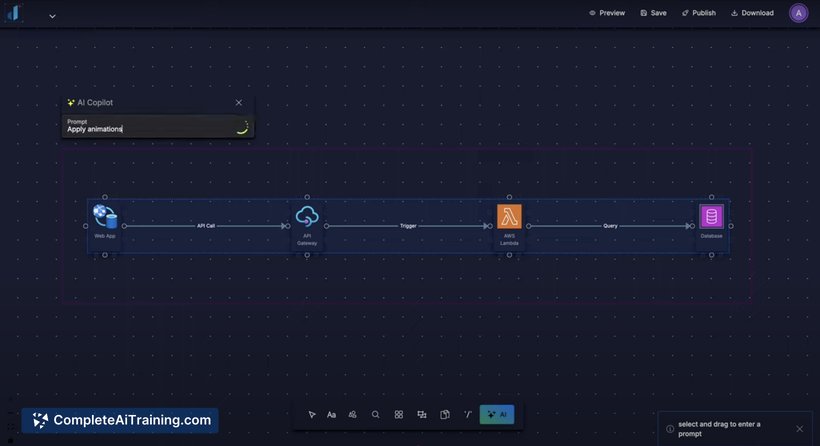Image resolution: width=820 pixels, height=446 pixels.
Task: Close the AI Copilot panel
Action: (238, 102)
